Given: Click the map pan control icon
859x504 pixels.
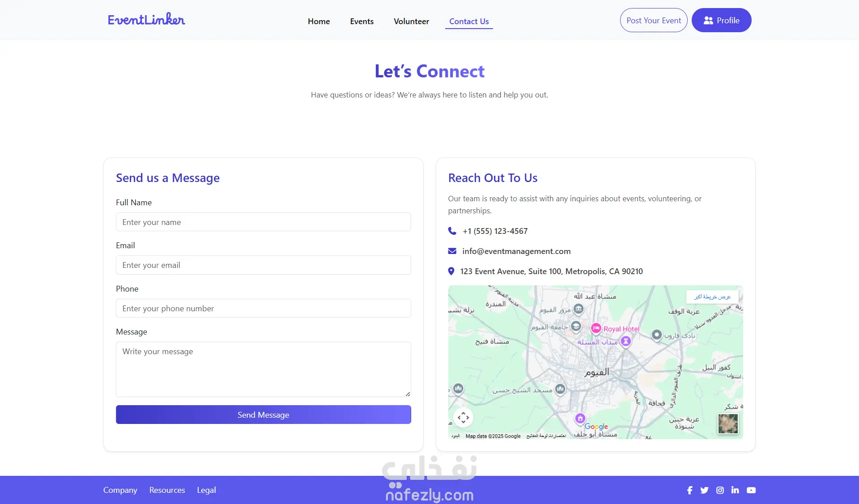Looking at the screenshot, I should (463, 417).
